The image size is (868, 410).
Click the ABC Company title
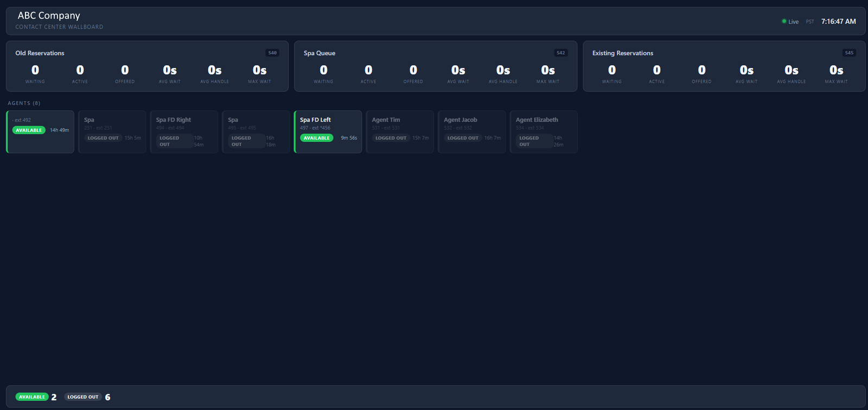(x=49, y=16)
